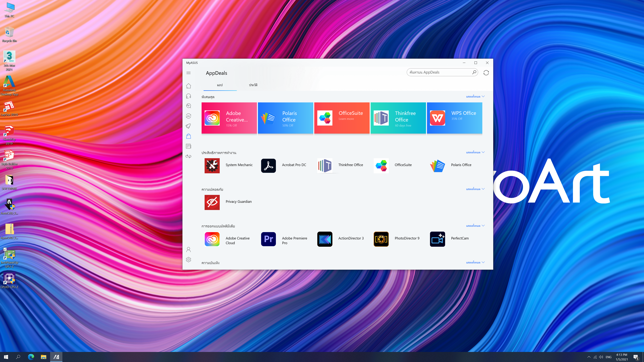Click the Privacy Guardian label
This screenshot has width=644, height=362.
[238, 202]
